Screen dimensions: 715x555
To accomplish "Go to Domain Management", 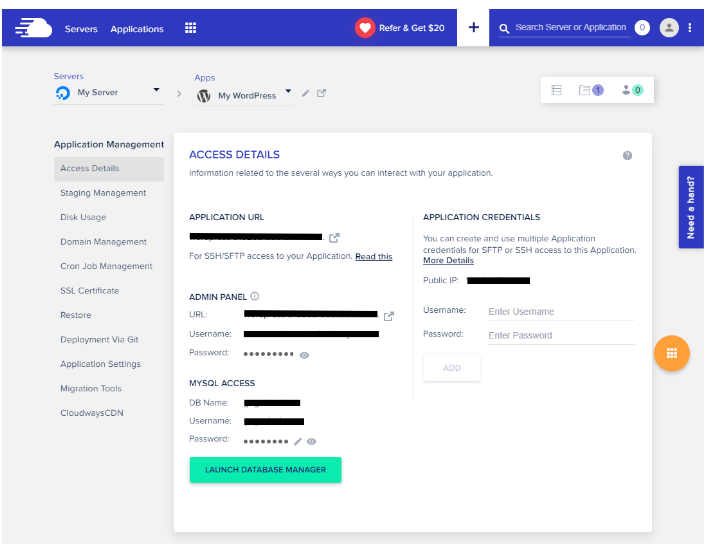I will (104, 242).
